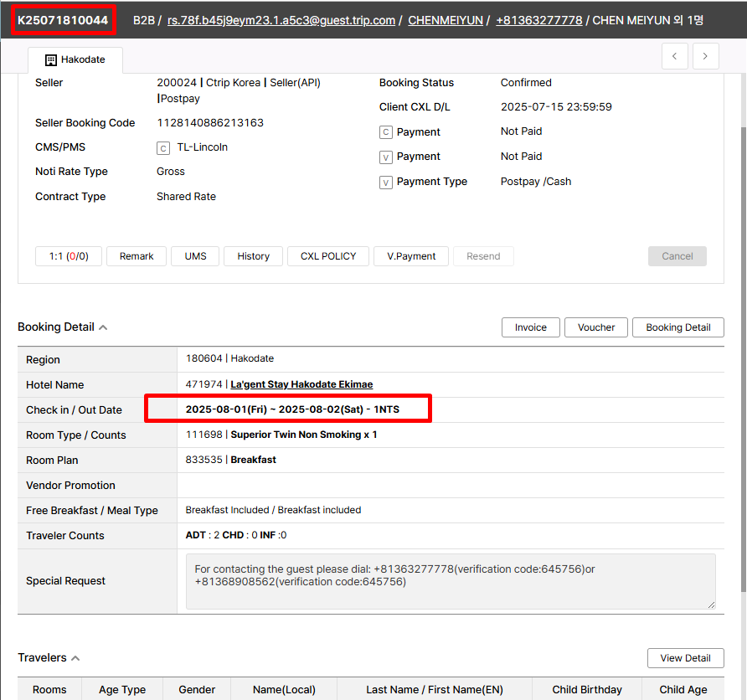Open the CXL POLICY

(x=328, y=256)
